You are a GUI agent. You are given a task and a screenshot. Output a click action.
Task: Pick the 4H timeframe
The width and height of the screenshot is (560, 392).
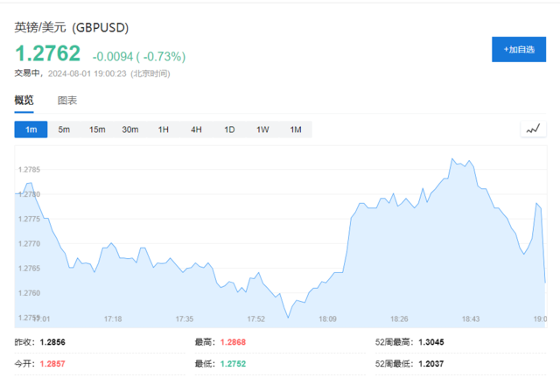tap(196, 129)
